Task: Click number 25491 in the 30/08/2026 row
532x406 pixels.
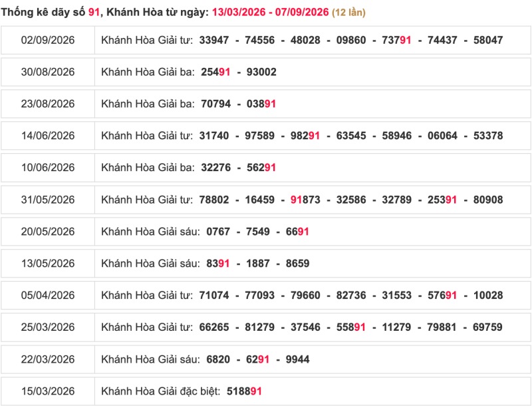Action: [215, 72]
